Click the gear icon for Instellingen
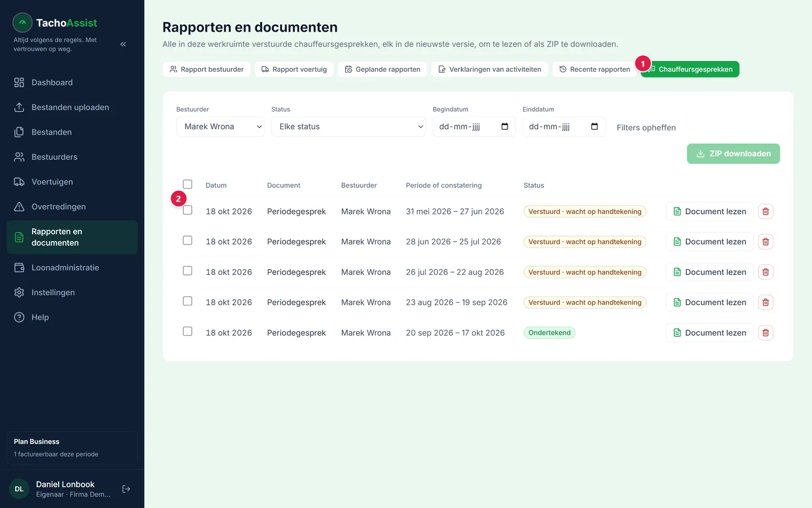Screen dimensions: 812x508 click(19, 292)
